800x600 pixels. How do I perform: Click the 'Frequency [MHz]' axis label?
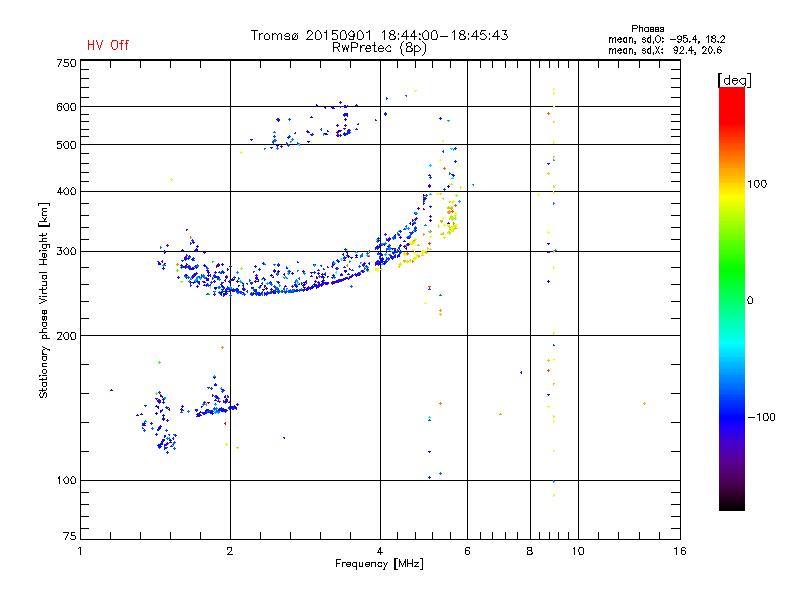click(x=379, y=564)
